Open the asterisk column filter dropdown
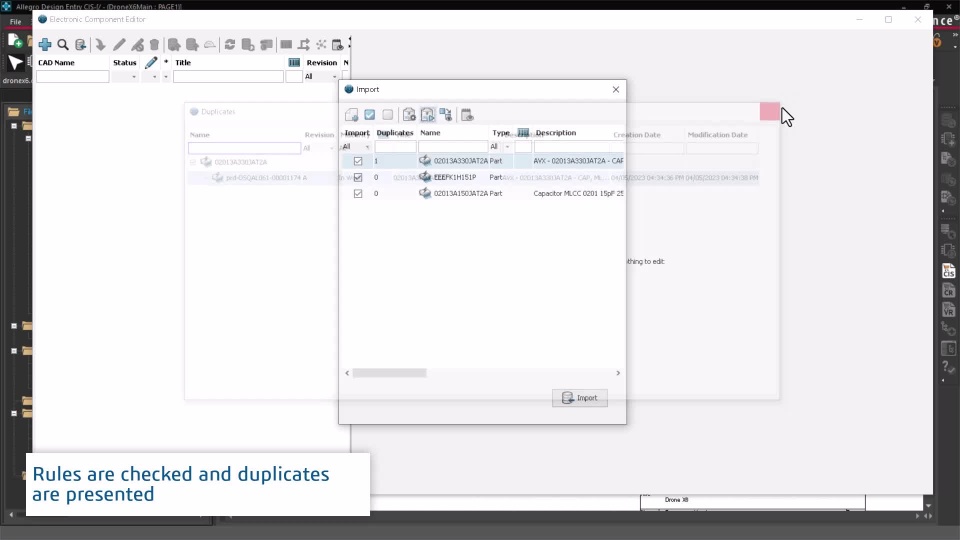Viewport: 960px width, 540px height. (165, 77)
